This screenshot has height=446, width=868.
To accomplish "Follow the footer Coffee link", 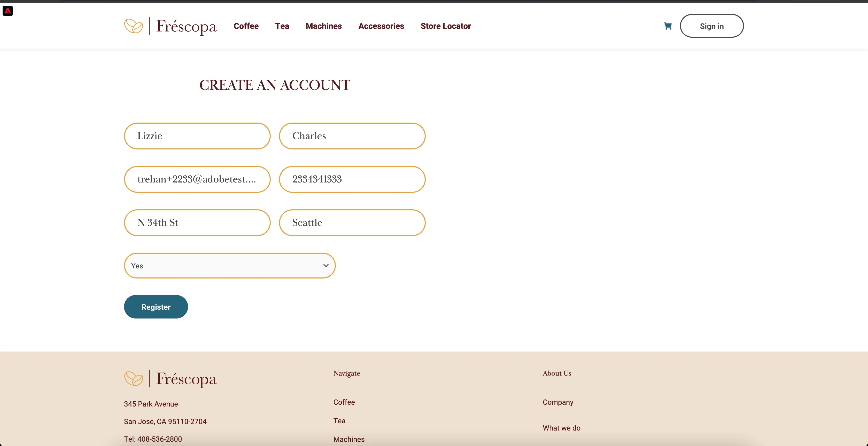I will (344, 402).
